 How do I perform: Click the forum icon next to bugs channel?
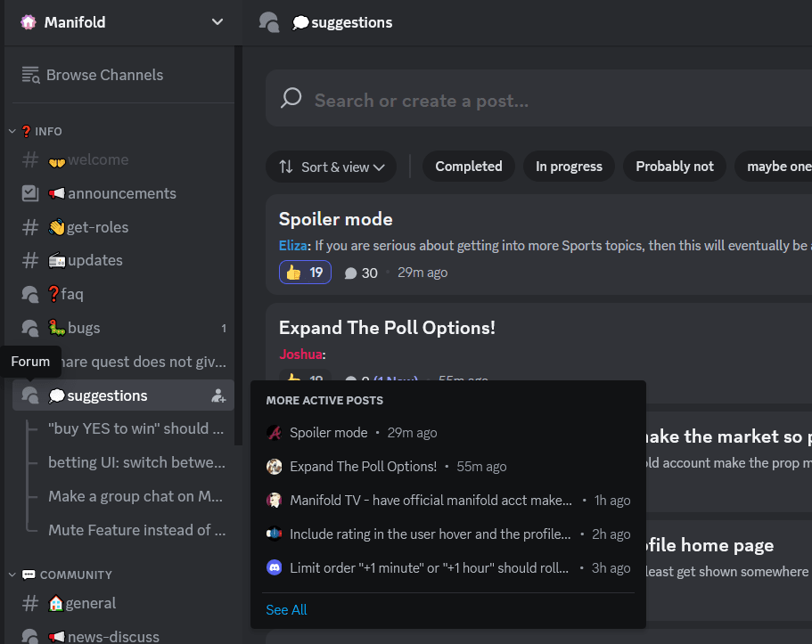30,328
